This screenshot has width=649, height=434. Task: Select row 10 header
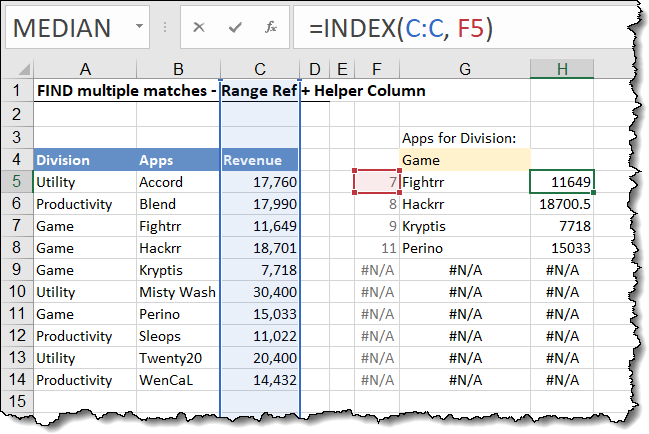coord(15,292)
